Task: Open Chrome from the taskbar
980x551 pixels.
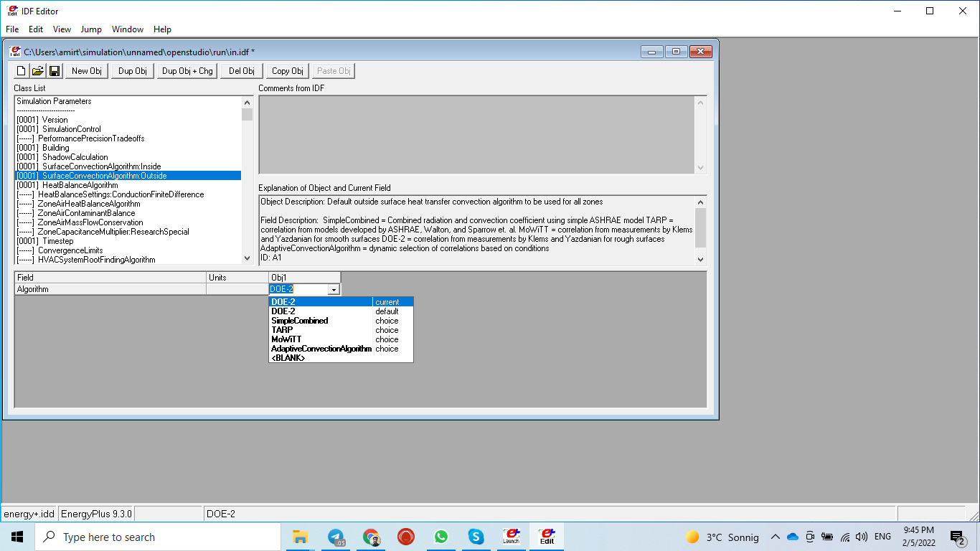Action: pyautogui.click(x=371, y=537)
